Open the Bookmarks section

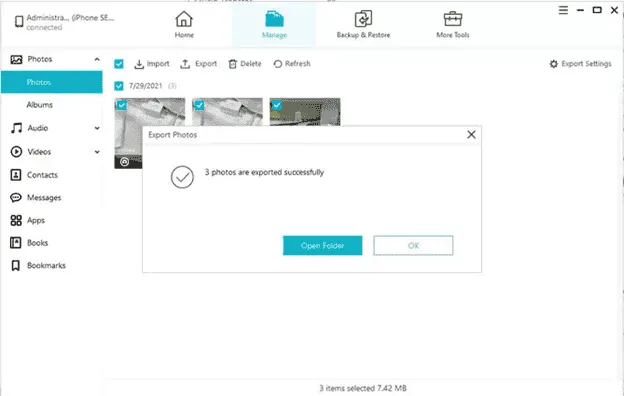(x=46, y=265)
